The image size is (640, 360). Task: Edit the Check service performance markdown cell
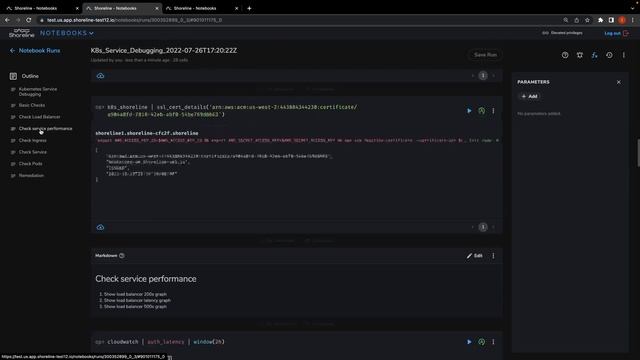click(x=475, y=256)
